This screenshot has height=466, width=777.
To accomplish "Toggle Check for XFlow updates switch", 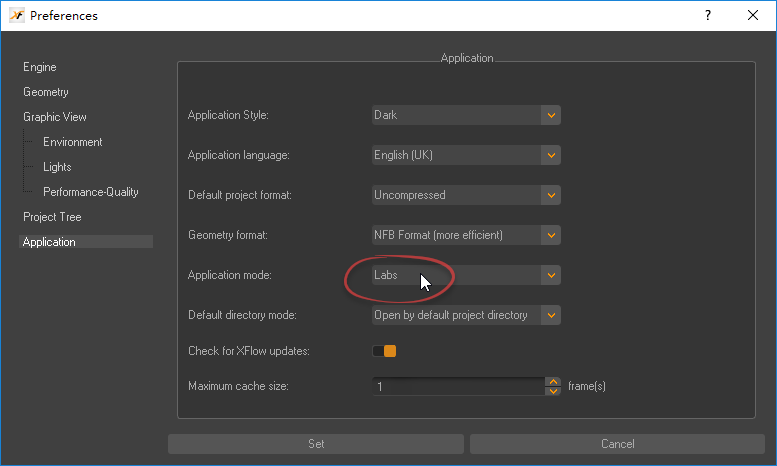I will (x=384, y=351).
